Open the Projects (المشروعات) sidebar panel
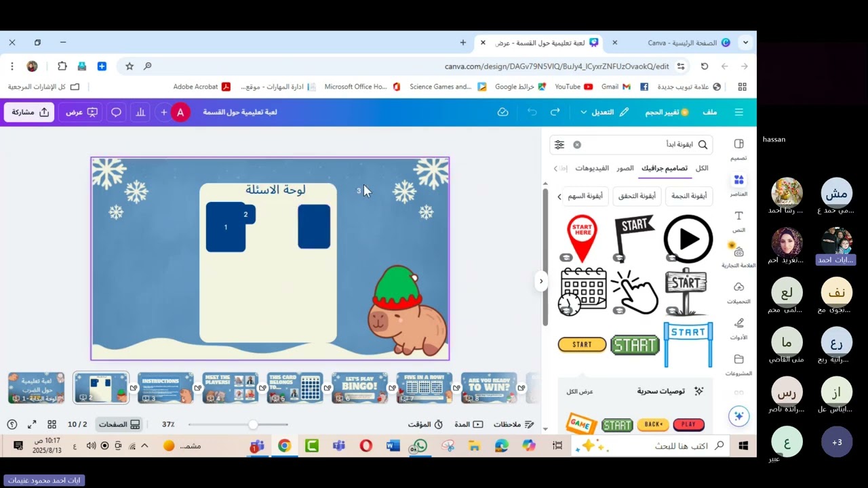 point(738,364)
